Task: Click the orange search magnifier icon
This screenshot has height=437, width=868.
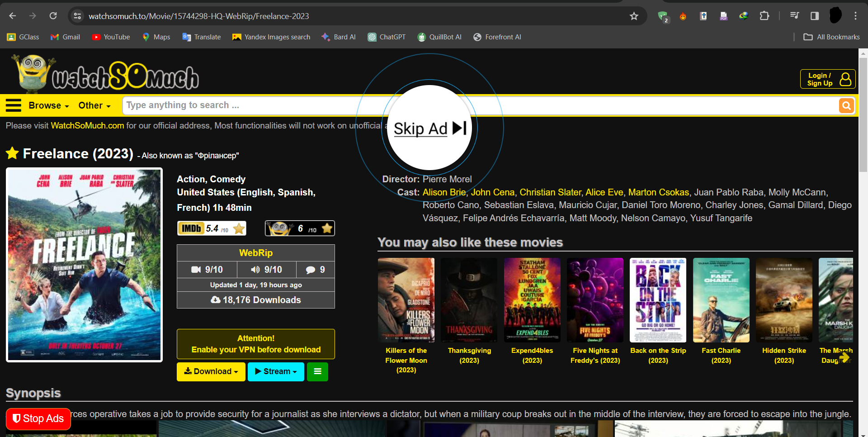Action: [846, 106]
